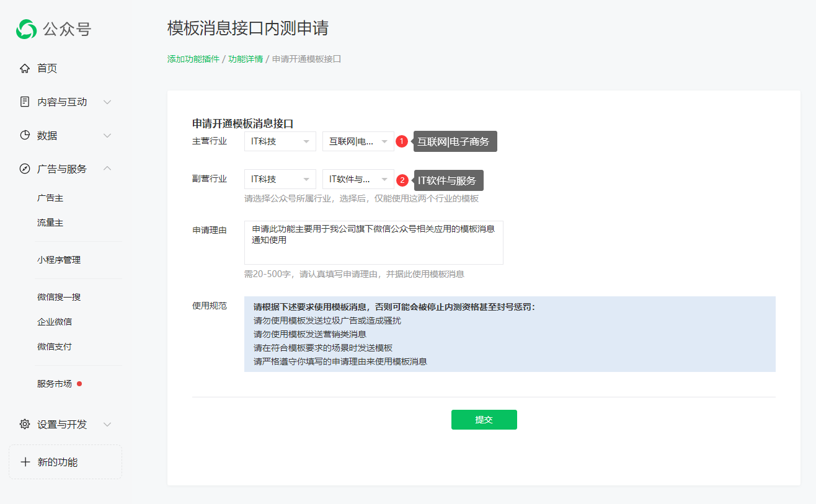Click the plus icon beside 新的功能
Screen dimensions: 816x504
pos(25,462)
